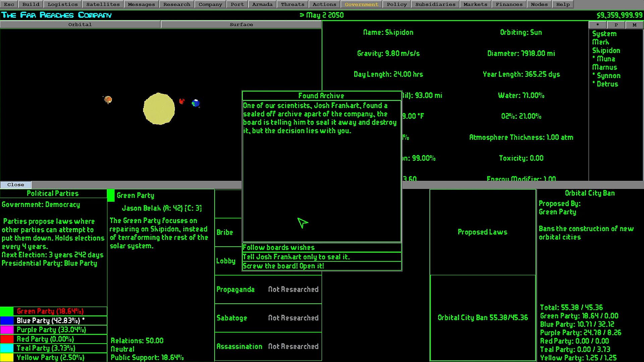Click the star filter button

(597, 25)
